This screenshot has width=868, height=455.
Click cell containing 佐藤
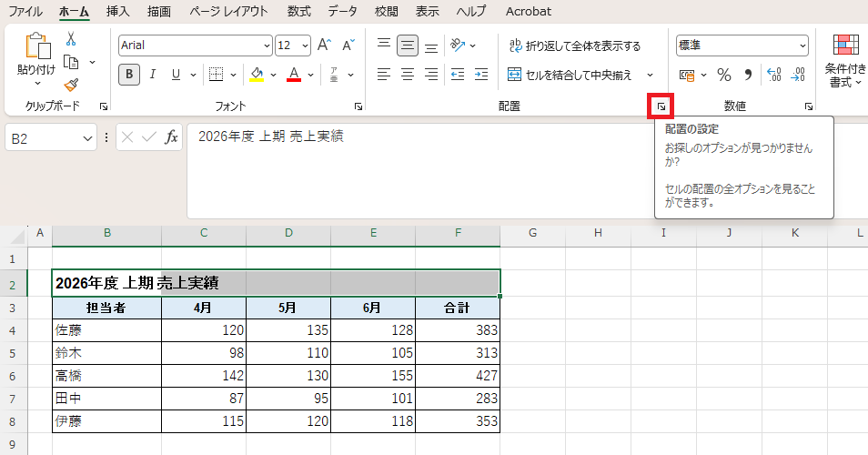click(x=106, y=330)
